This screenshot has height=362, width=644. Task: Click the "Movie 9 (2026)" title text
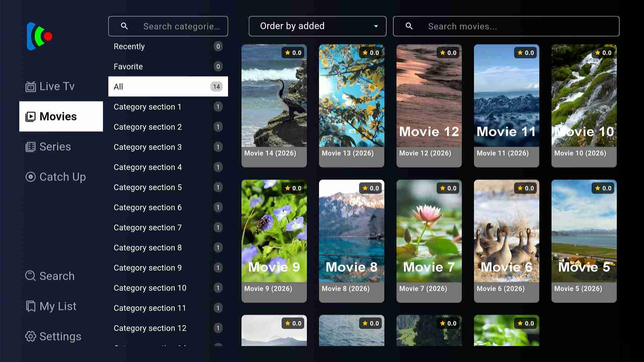coord(268,289)
